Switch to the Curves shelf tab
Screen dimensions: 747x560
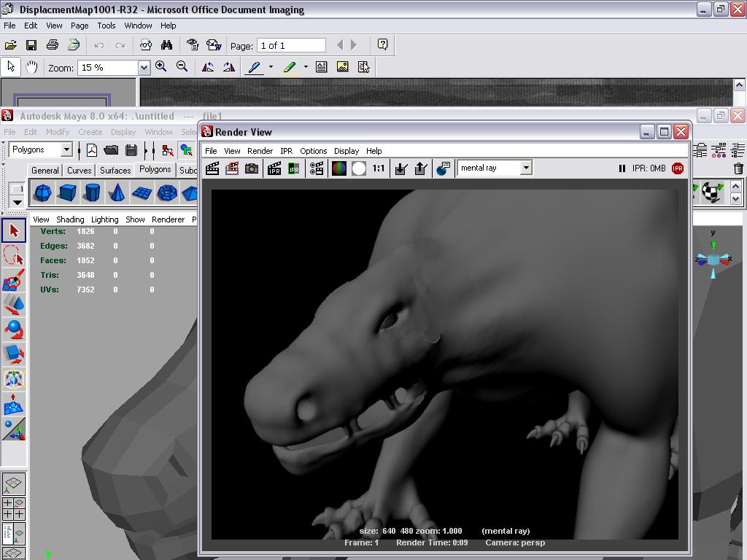pos(79,170)
